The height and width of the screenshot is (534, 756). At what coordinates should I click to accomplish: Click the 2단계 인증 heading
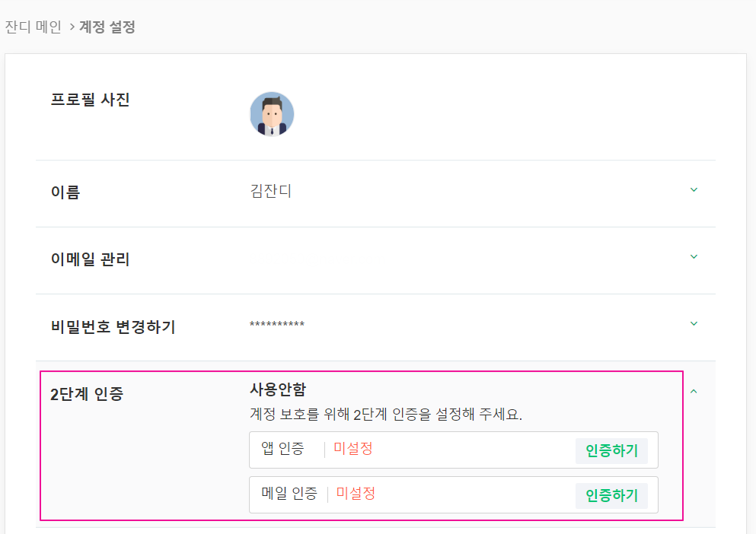(87, 395)
